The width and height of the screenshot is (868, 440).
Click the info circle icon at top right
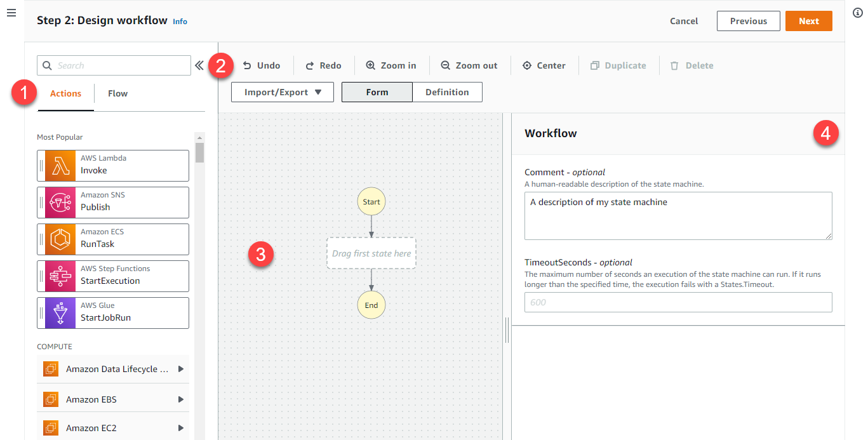click(x=857, y=13)
